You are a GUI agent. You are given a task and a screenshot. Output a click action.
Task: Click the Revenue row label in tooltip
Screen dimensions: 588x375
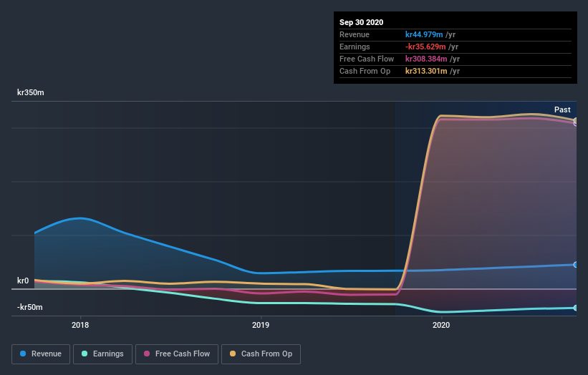(355, 34)
